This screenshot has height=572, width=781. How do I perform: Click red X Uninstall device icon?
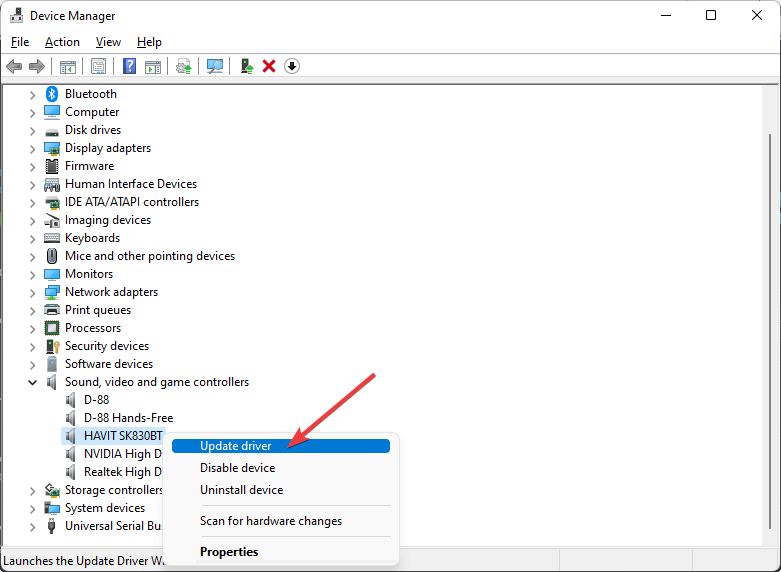[x=269, y=66]
